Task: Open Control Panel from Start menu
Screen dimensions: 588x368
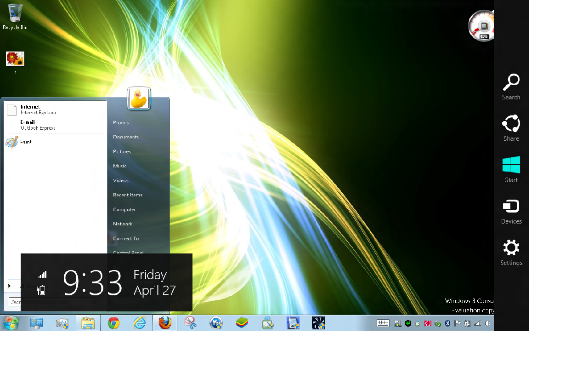Action: tap(128, 252)
